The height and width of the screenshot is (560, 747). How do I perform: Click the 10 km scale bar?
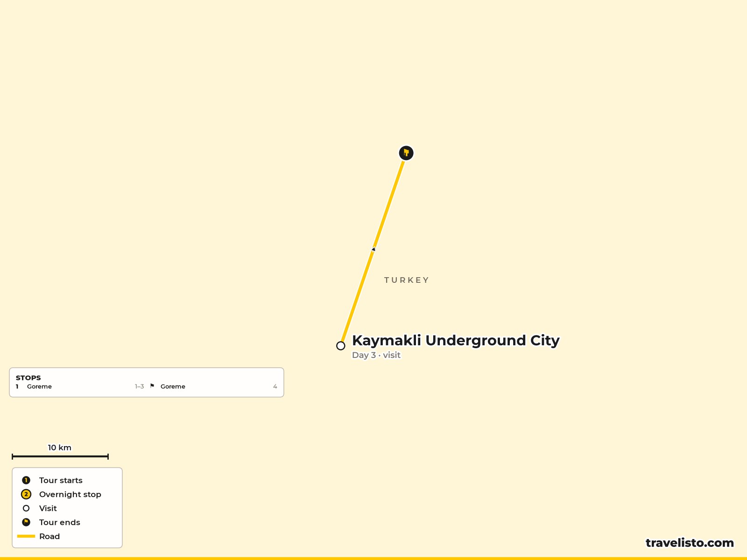[60, 456]
